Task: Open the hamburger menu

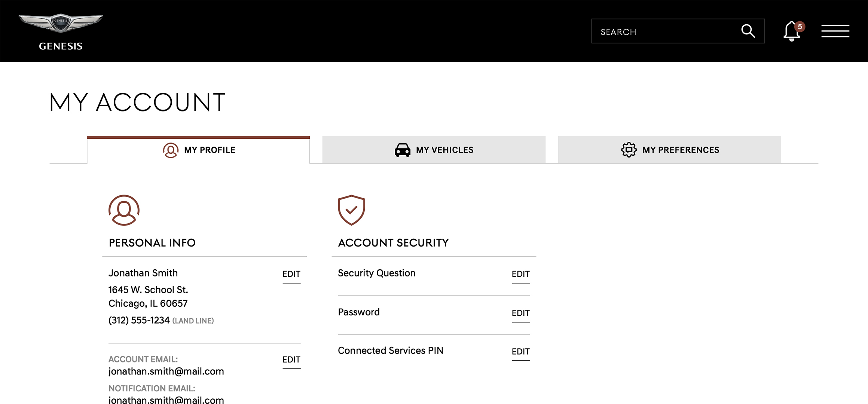Action: (x=835, y=31)
